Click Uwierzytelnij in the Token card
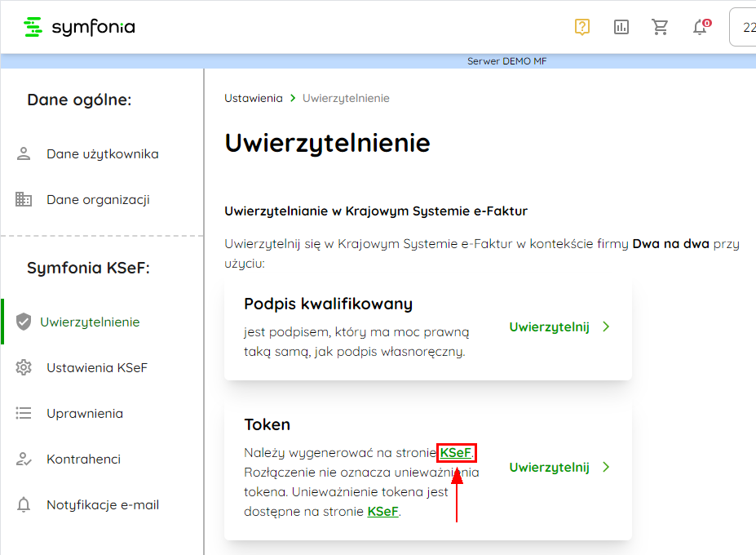The image size is (756, 555). click(549, 468)
